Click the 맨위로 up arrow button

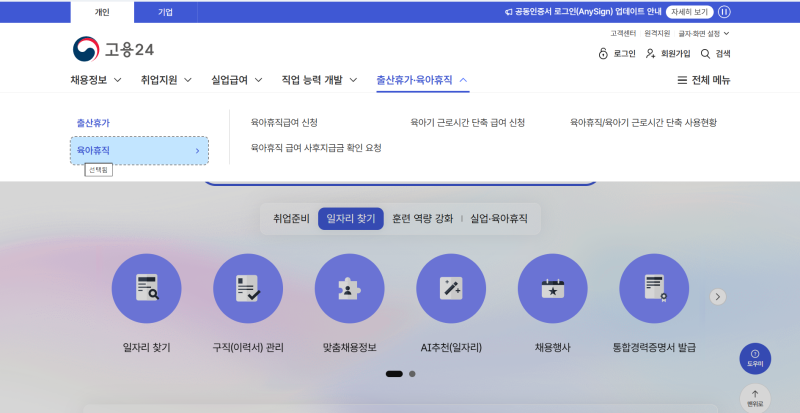755,398
